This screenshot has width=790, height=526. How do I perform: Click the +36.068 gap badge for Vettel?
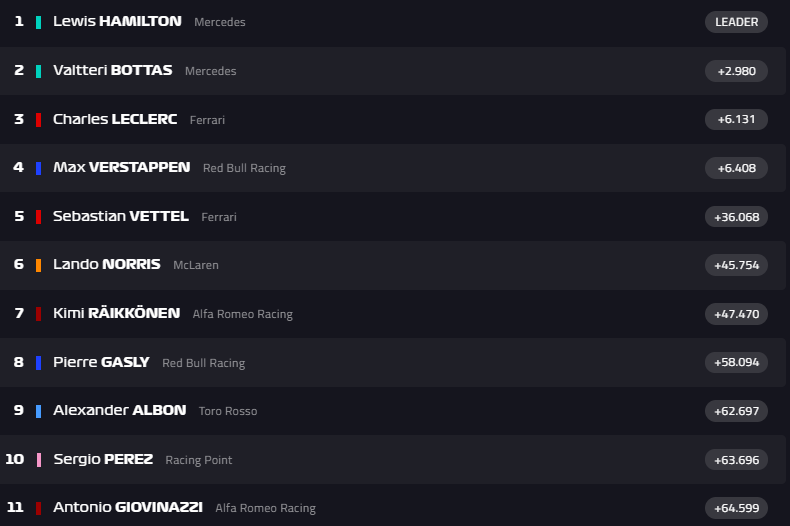click(x=736, y=217)
